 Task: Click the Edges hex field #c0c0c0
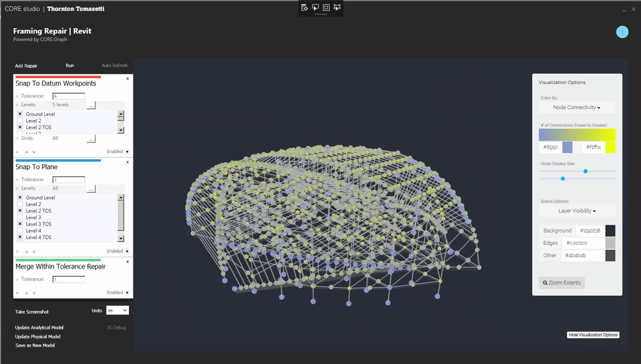[x=583, y=243]
